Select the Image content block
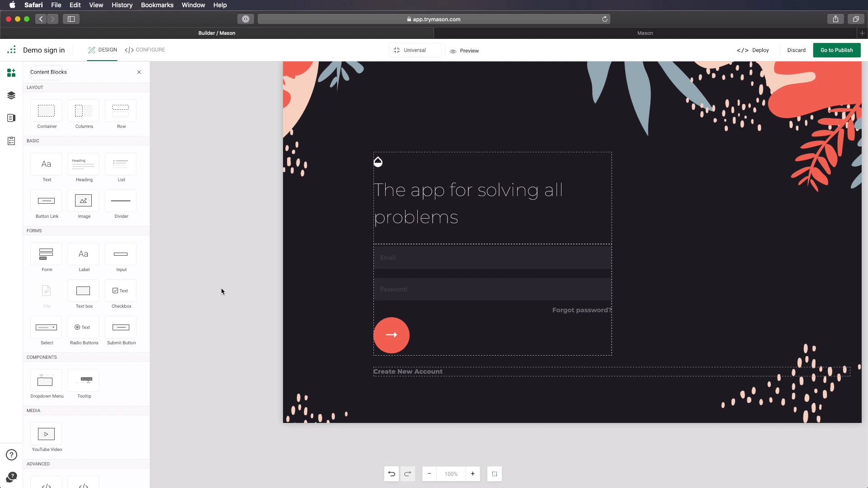 [84, 201]
